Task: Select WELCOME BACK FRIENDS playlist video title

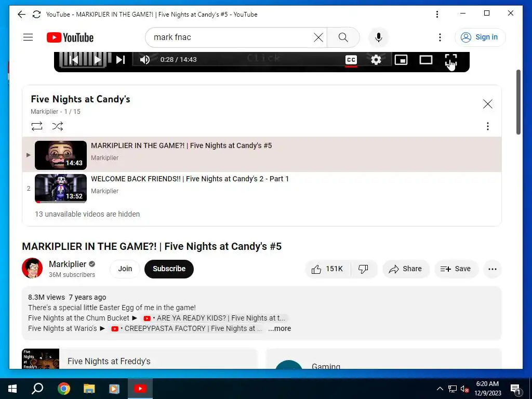Action: pyautogui.click(x=190, y=179)
